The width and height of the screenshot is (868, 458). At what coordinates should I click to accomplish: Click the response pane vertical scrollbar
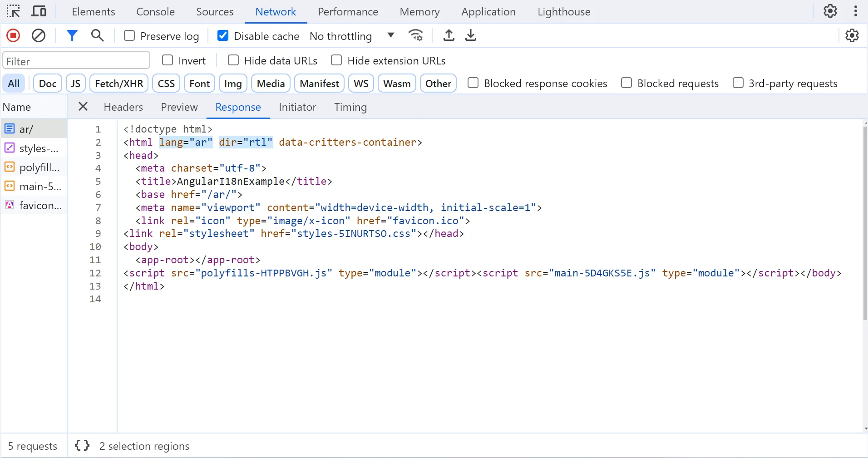[865, 222]
